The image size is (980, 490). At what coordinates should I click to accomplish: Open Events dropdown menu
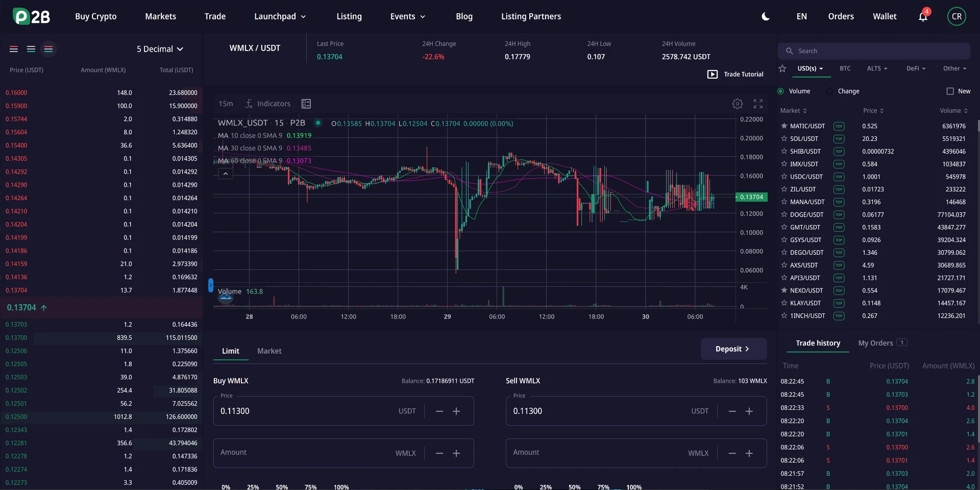(408, 16)
